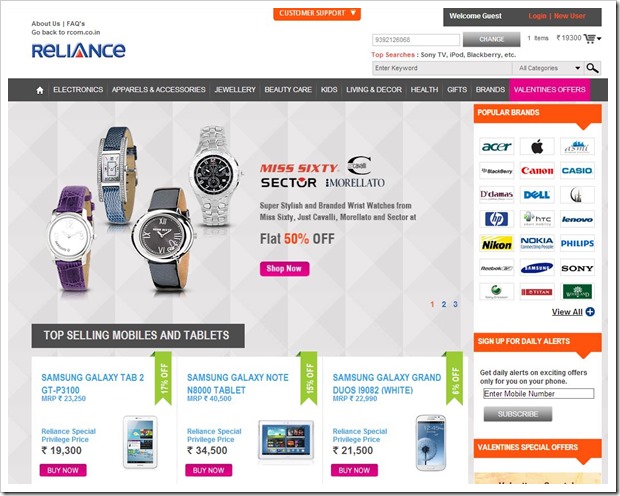Viewport: 620px width, 496px height.
Task: Go to banner slide 2
Action: pyautogui.click(x=444, y=304)
